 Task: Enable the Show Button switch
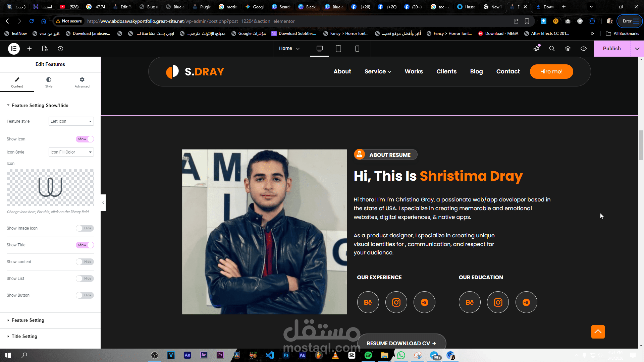pos(85,295)
